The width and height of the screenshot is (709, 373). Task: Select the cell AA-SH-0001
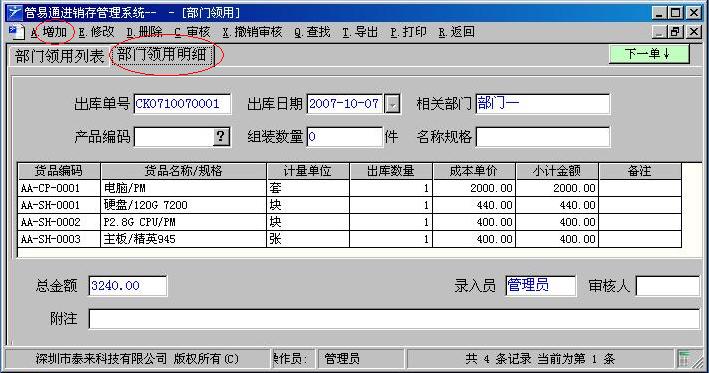[59, 205]
